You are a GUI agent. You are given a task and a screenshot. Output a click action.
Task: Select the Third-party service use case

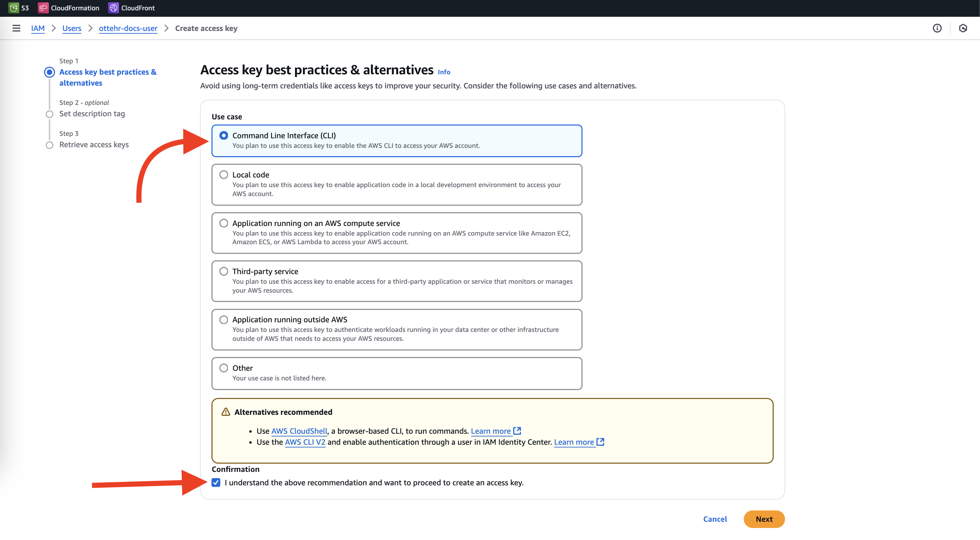coord(224,271)
